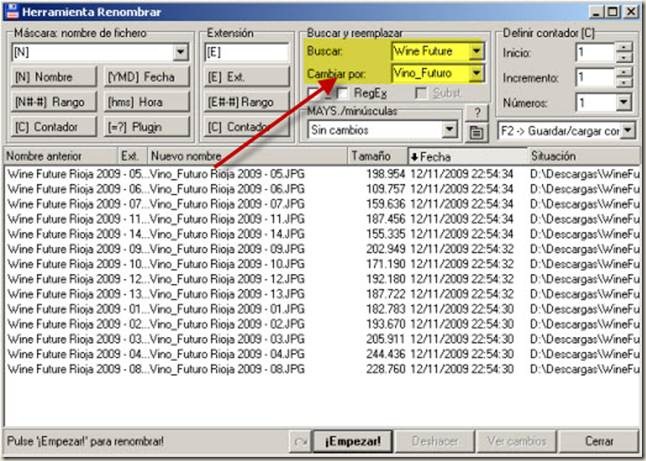Click the filename mask input field
The image size is (646, 461).
tap(90, 52)
